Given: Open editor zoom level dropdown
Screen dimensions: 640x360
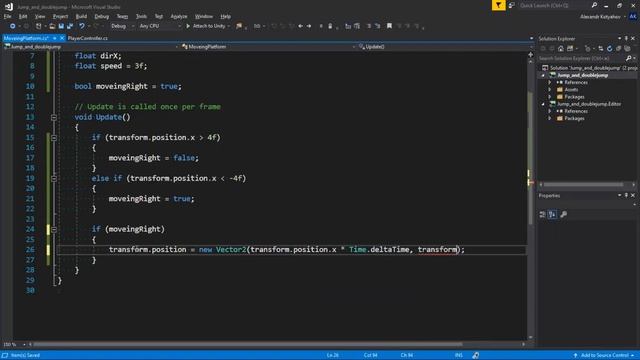Looking at the screenshot, I should click(x=15, y=344).
